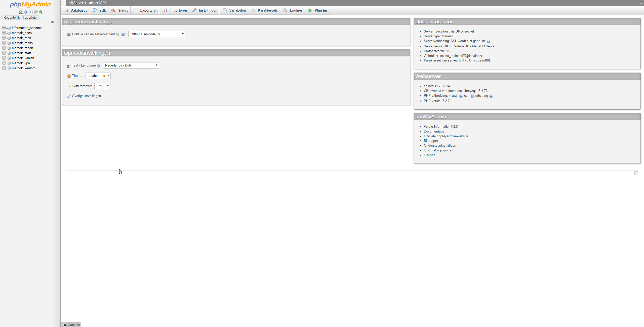This screenshot has height=327, width=644.
Task: Expand the information_schema database node
Action: click(4, 28)
